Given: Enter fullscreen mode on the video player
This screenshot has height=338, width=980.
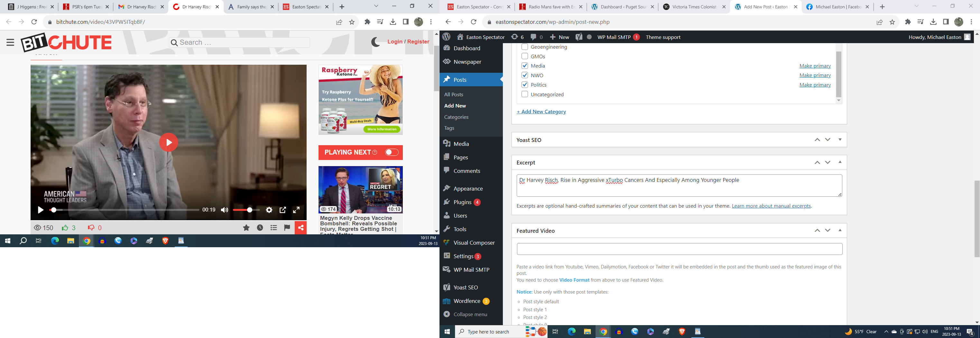Looking at the screenshot, I should pos(296,210).
